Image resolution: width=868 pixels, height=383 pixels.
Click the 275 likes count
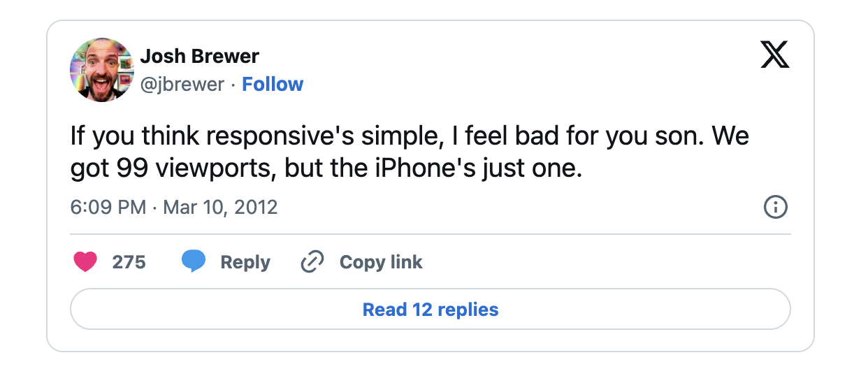click(129, 262)
